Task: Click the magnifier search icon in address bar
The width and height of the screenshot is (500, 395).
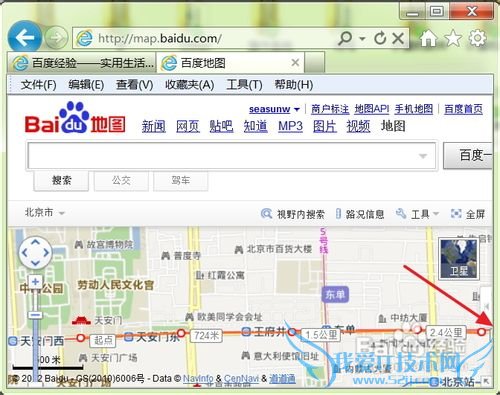Action: [345, 38]
